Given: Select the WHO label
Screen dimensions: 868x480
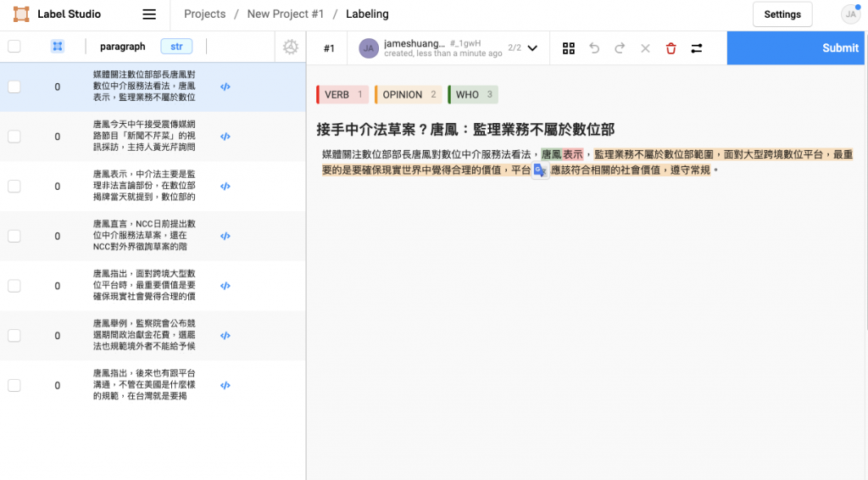Looking at the screenshot, I should [473, 95].
